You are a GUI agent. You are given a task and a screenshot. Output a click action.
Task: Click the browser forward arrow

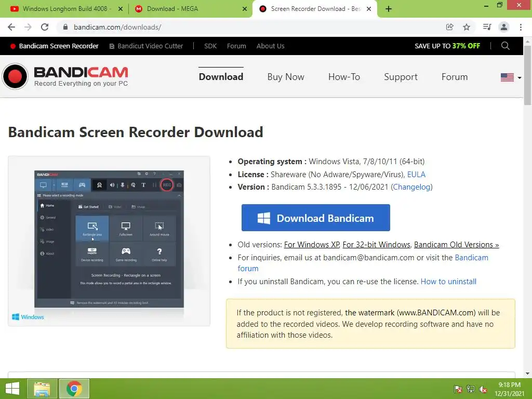pyautogui.click(x=28, y=27)
